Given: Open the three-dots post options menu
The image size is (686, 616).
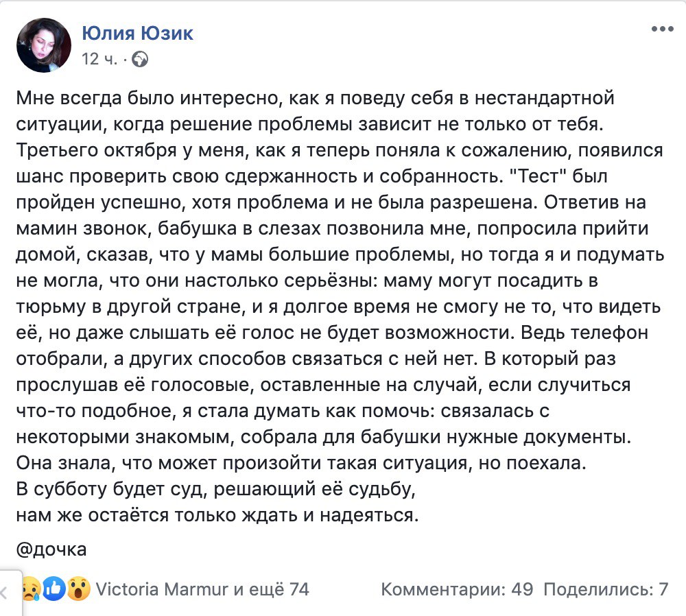Looking at the screenshot, I should (x=663, y=29).
